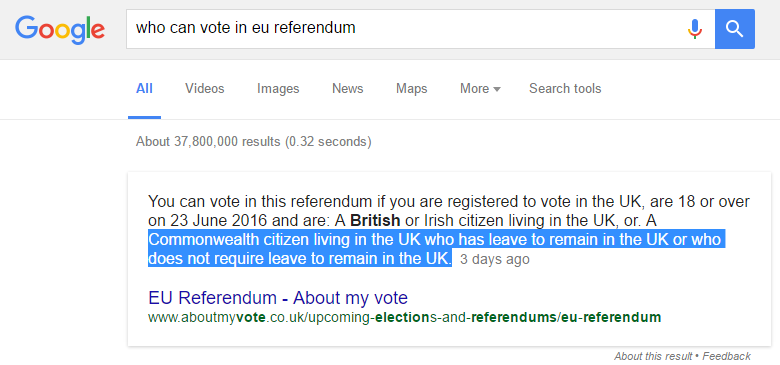Click the 3 days ago timestamp
Image resolution: width=780 pixels, height=365 pixels.
494,260
